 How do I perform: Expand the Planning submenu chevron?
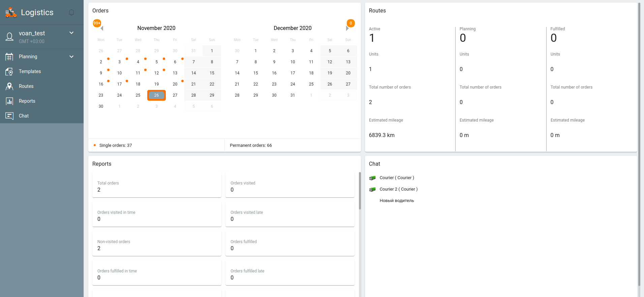pos(71,57)
